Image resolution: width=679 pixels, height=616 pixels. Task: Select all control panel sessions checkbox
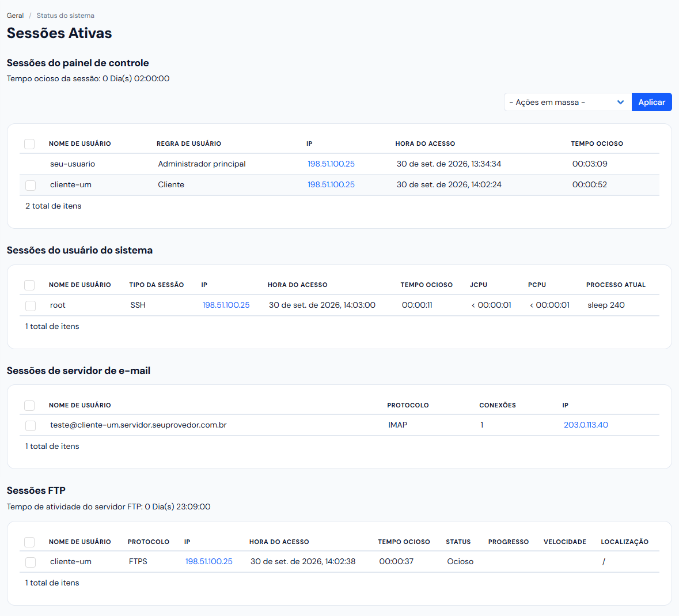(x=29, y=144)
